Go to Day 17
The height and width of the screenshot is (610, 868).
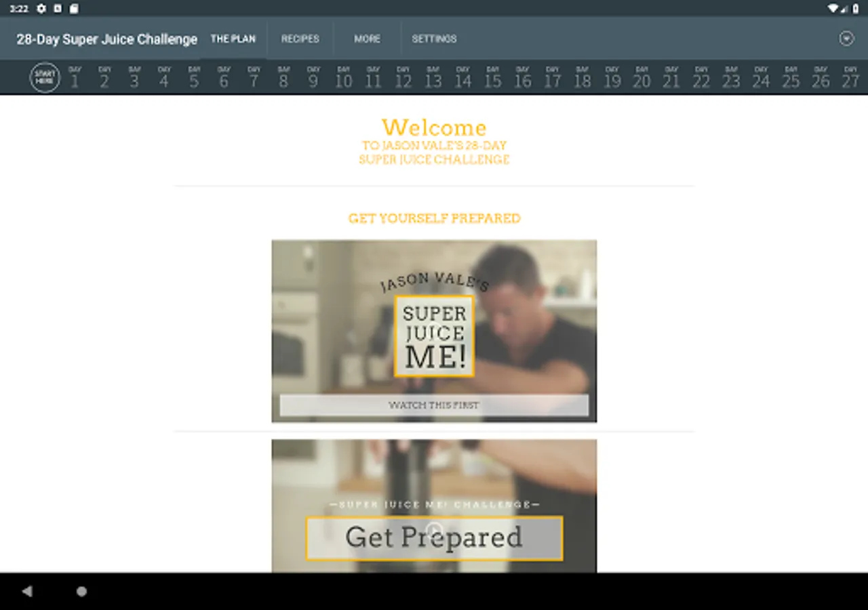[x=552, y=77]
